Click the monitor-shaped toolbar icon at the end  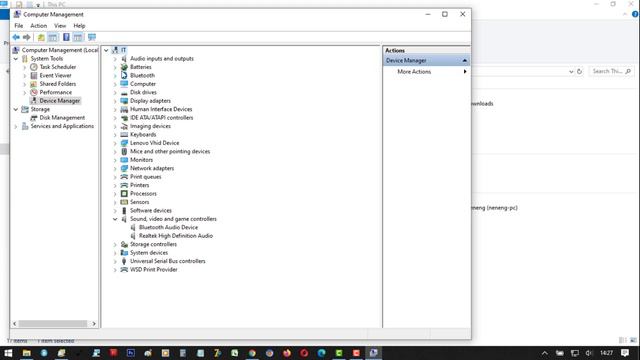tap(92, 37)
